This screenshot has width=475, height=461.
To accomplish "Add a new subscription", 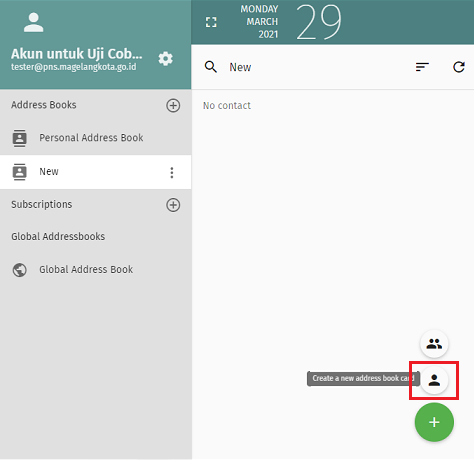I will pyautogui.click(x=173, y=205).
